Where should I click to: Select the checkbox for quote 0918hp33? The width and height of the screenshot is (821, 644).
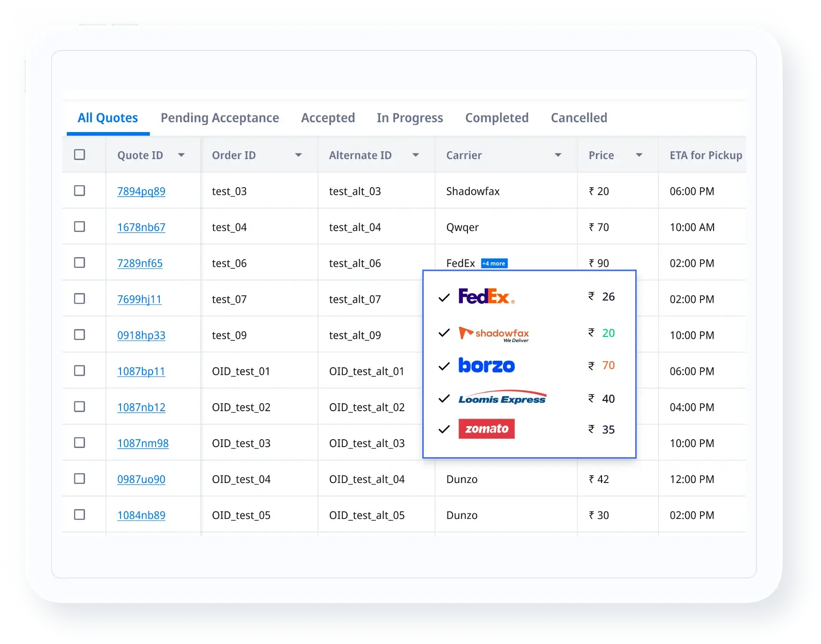click(x=80, y=335)
